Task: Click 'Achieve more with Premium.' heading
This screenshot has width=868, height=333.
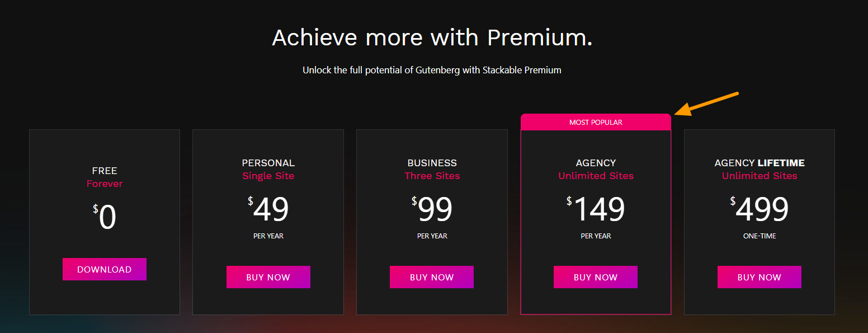Action: (x=432, y=37)
